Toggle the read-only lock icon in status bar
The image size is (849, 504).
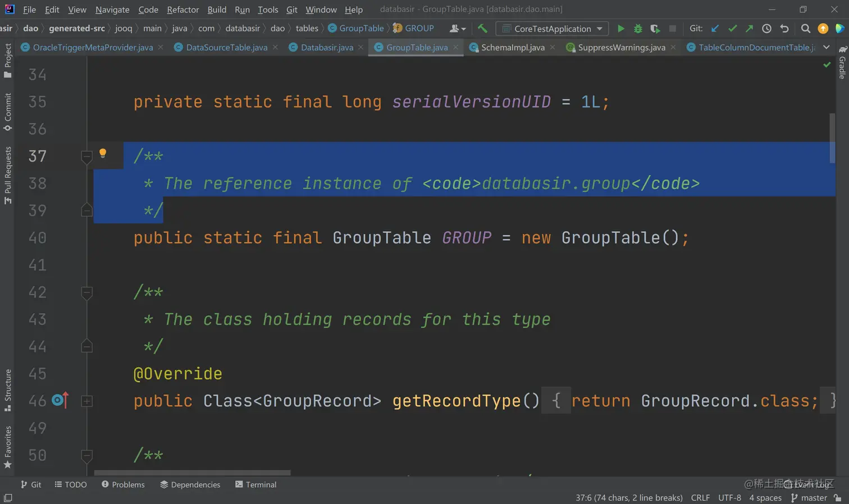(x=838, y=498)
